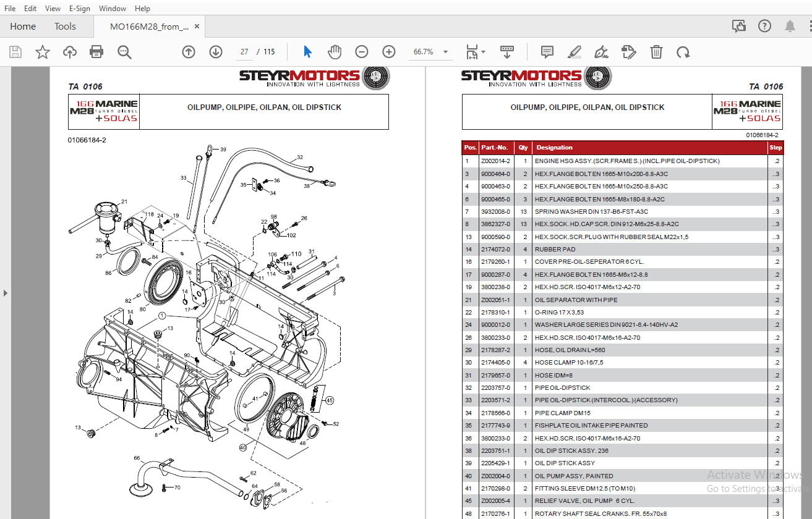The width and height of the screenshot is (812, 519).
Task: Upload the file to the cloud
Action: [70, 52]
